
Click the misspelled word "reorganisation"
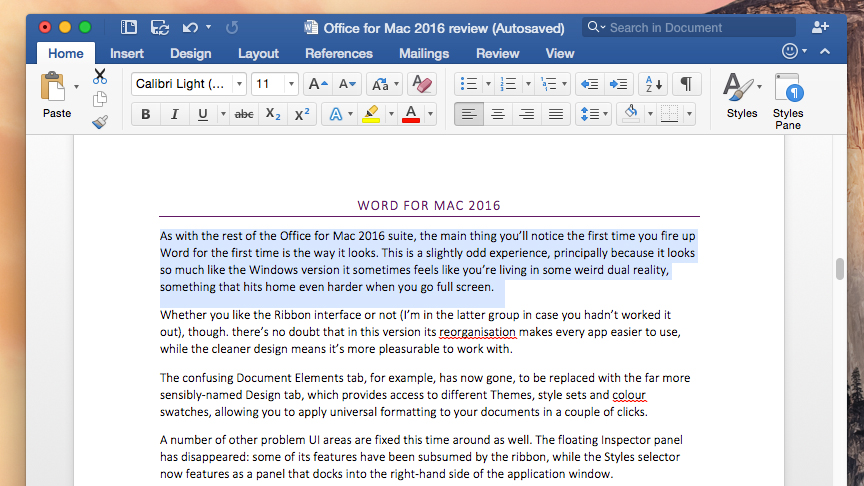(478, 332)
